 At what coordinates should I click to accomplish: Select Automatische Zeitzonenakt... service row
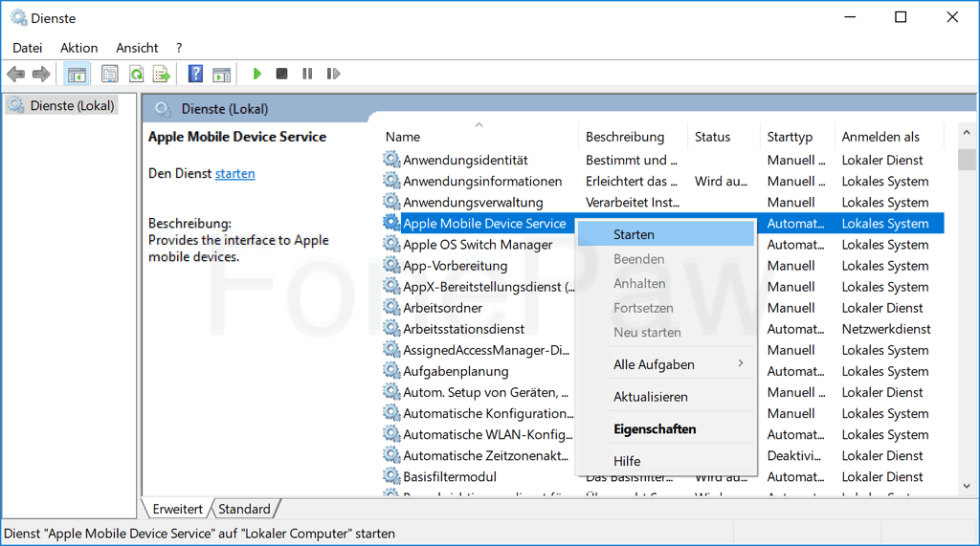[485, 455]
